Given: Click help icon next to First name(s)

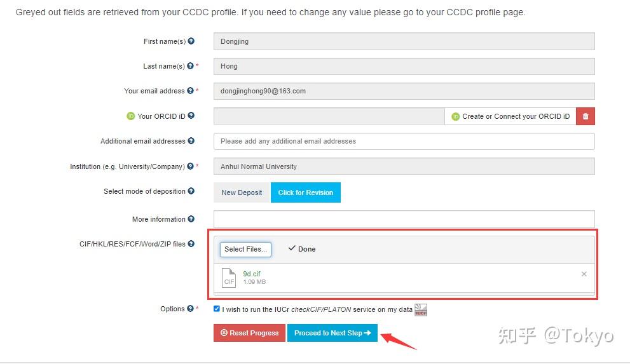Looking at the screenshot, I should 191,41.
